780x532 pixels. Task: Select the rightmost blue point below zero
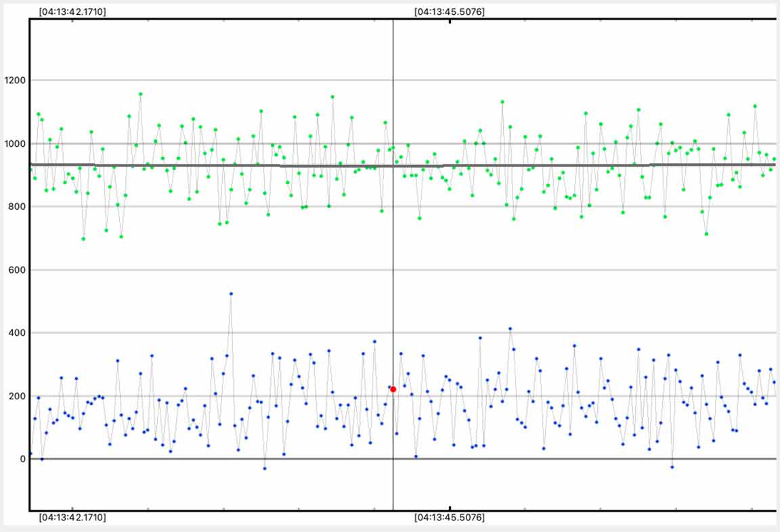click(x=672, y=467)
